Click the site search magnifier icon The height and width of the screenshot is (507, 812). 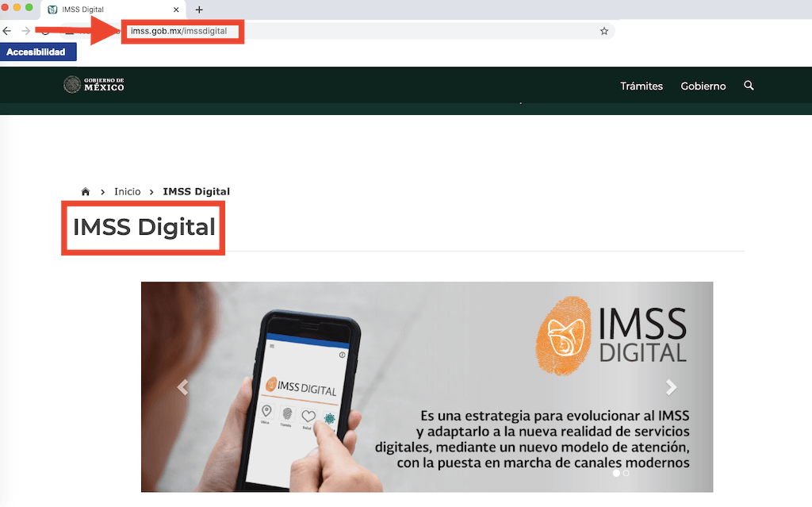[749, 86]
